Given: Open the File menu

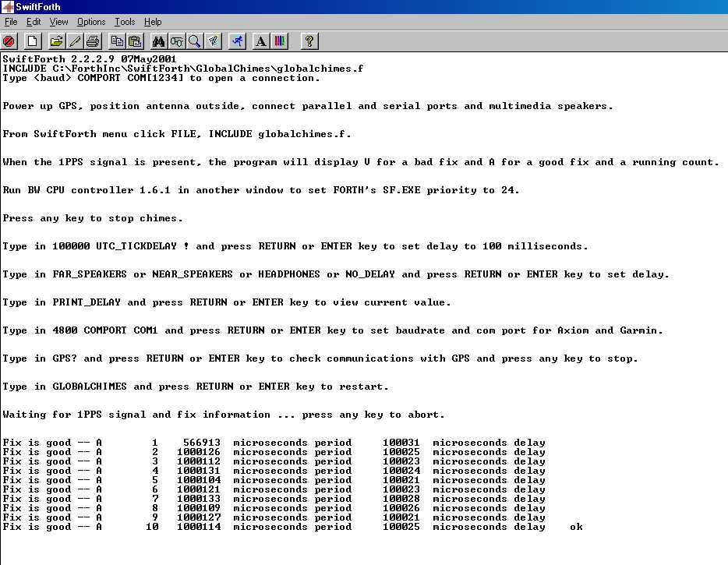Looking at the screenshot, I should click(11, 22).
